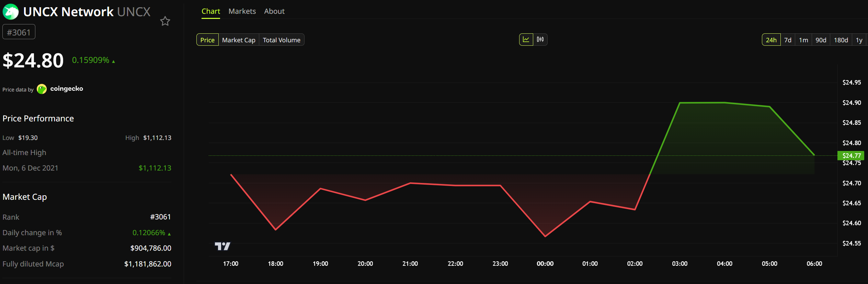Set chart range to 180d
Image resolution: width=868 pixels, height=284 pixels.
click(841, 40)
